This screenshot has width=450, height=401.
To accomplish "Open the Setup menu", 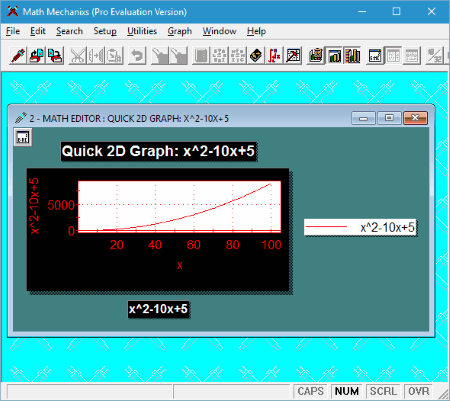I will pos(105,31).
